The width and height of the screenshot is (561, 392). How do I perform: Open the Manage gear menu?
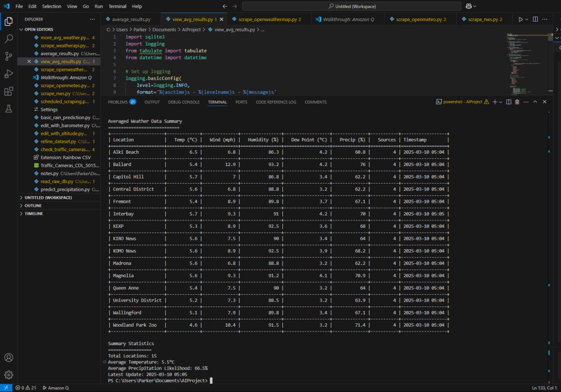pyautogui.click(x=8, y=375)
